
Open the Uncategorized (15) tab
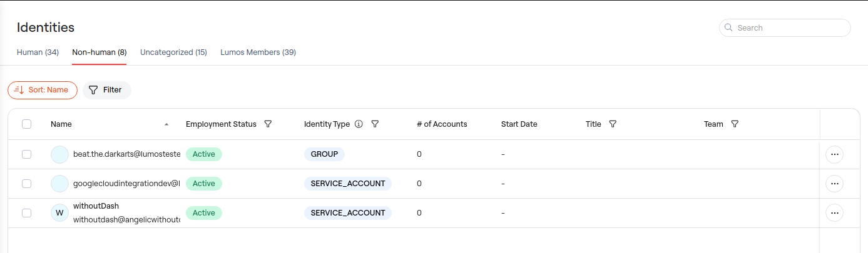(173, 52)
